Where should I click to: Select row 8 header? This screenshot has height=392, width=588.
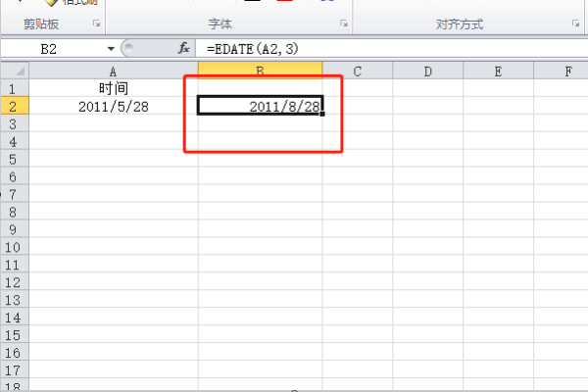pos(15,212)
